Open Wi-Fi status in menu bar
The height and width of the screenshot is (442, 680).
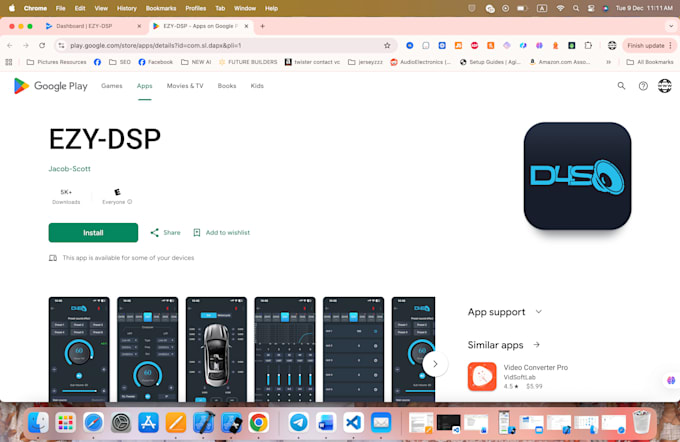(560, 8)
